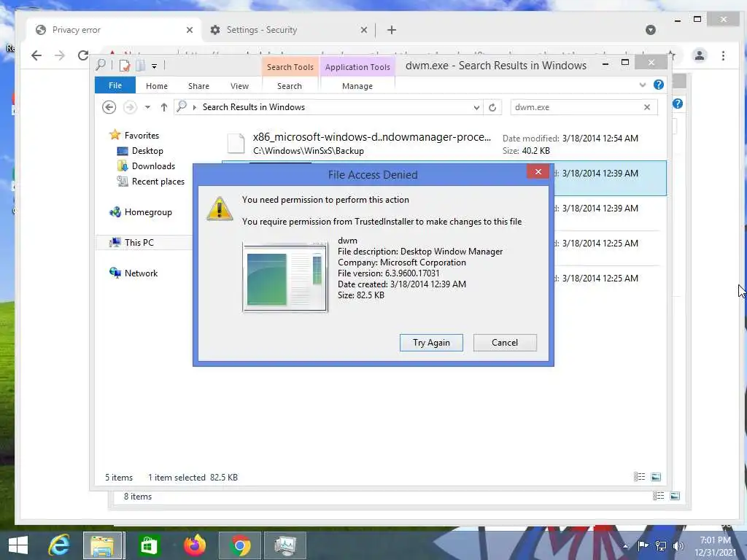Close the File Access Denied dialog

pyautogui.click(x=538, y=171)
